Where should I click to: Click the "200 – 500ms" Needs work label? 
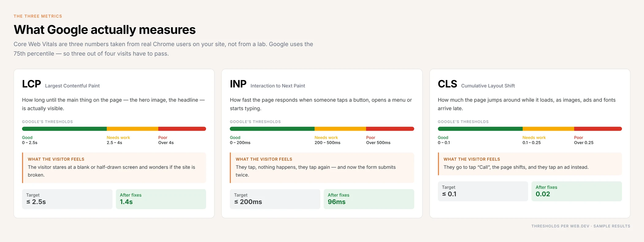click(328, 143)
